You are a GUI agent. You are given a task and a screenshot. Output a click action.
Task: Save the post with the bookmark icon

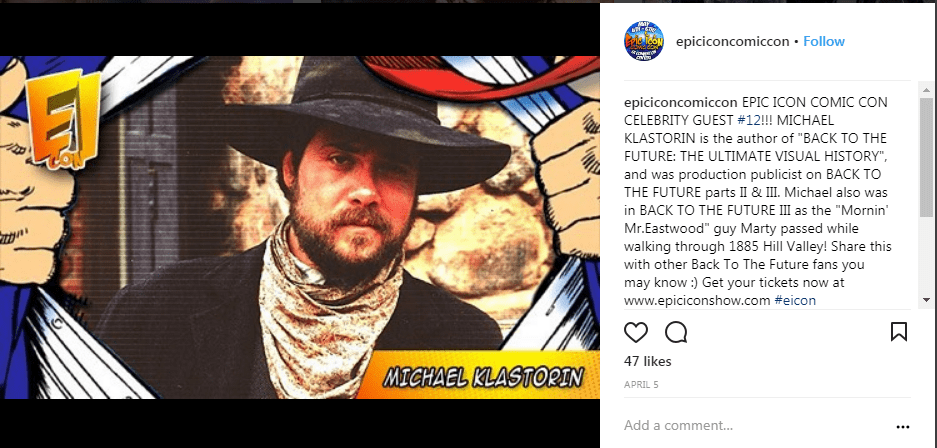point(899,332)
